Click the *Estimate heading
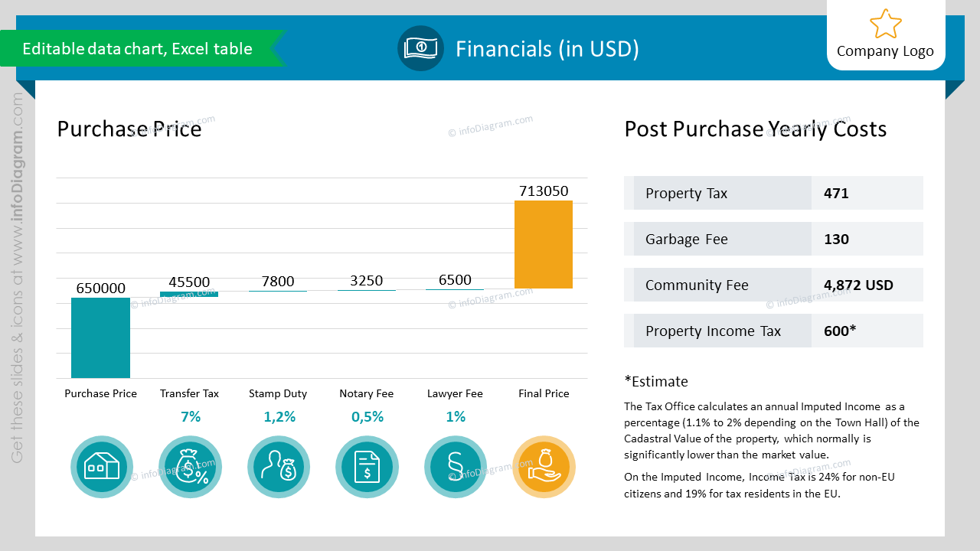 [655, 381]
